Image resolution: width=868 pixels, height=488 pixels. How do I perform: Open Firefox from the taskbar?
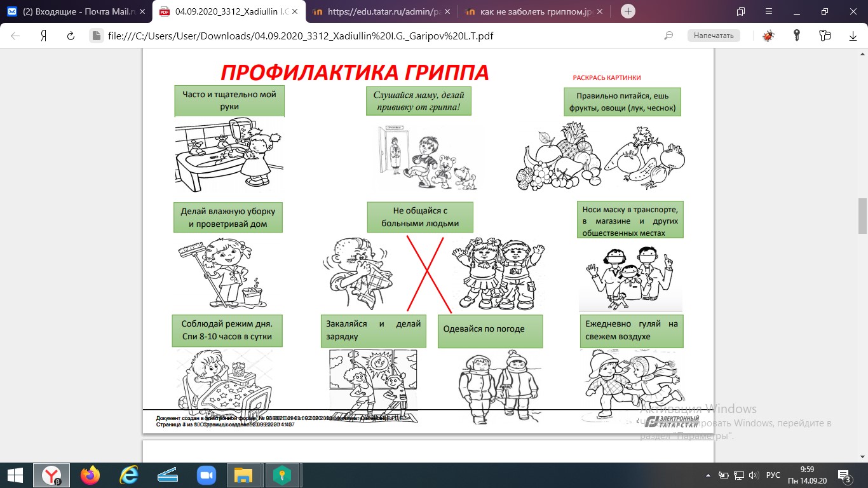pos(90,475)
